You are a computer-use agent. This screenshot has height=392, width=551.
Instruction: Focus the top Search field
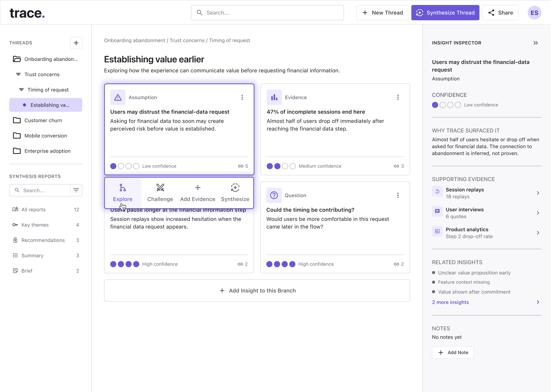[267, 13]
